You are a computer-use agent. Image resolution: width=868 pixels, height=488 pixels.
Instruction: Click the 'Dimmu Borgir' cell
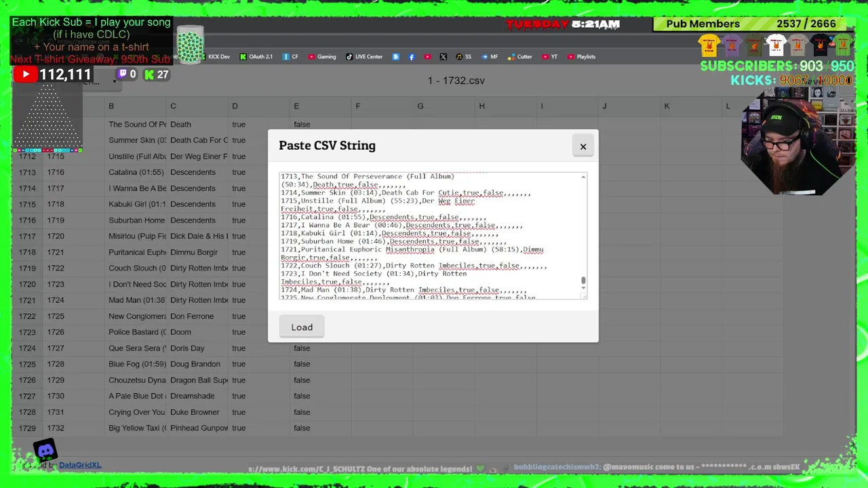click(x=197, y=252)
